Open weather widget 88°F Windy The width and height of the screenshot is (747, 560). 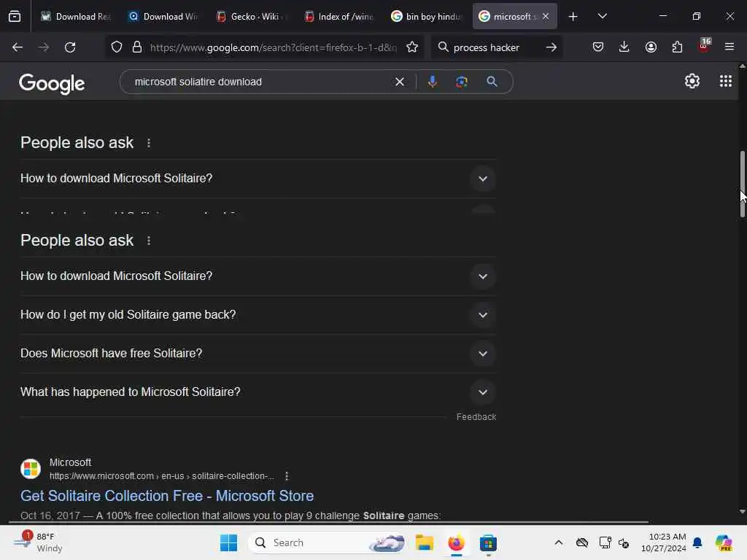point(39,542)
